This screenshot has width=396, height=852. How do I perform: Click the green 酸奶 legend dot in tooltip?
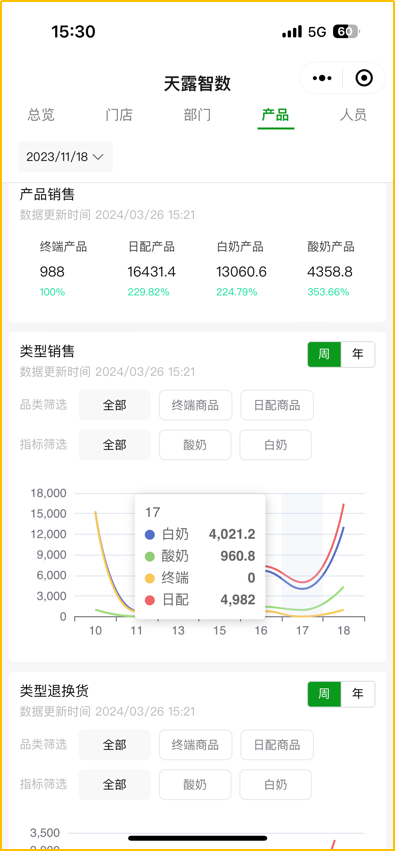pos(150,556)
